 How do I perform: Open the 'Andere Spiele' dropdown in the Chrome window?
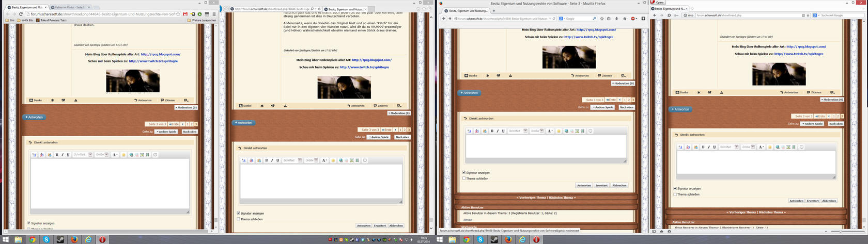(166, 132)
